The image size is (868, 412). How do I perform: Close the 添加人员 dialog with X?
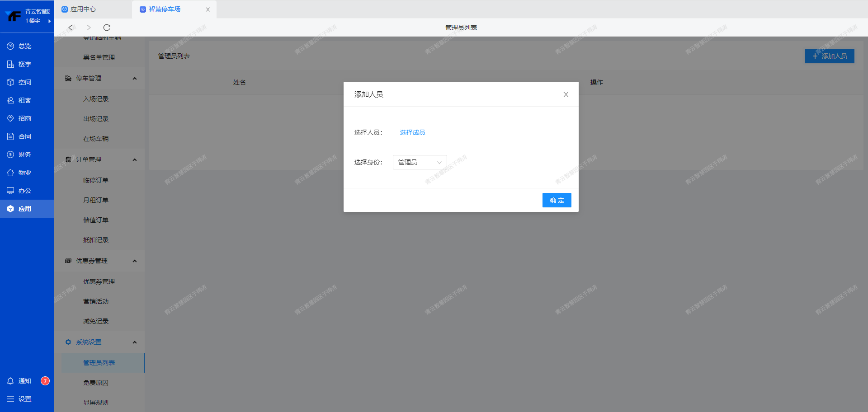pyautogui.click(x=566, y=94)
